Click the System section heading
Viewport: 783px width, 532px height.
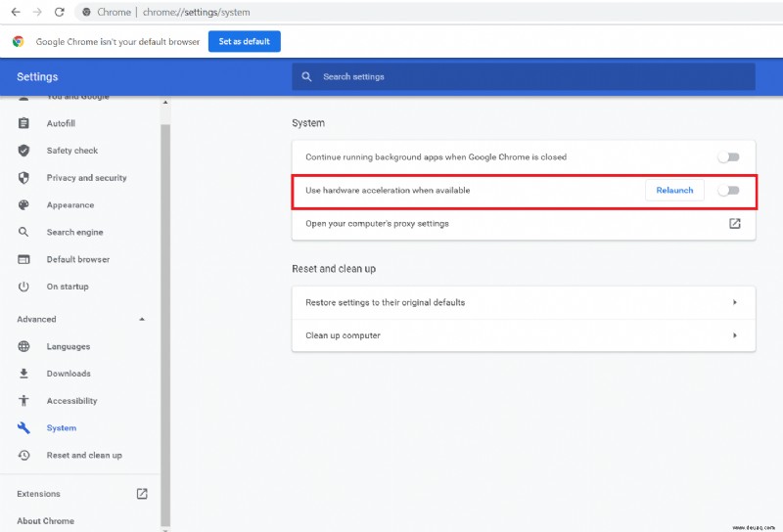pos(308,123)
